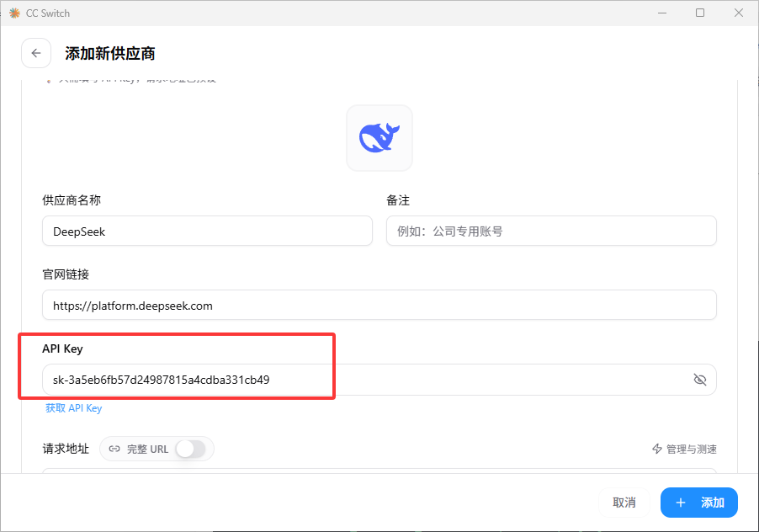Click the link icon beside 完整 URL
Viewport: 759px width, 532px height.
pos(114,449)
